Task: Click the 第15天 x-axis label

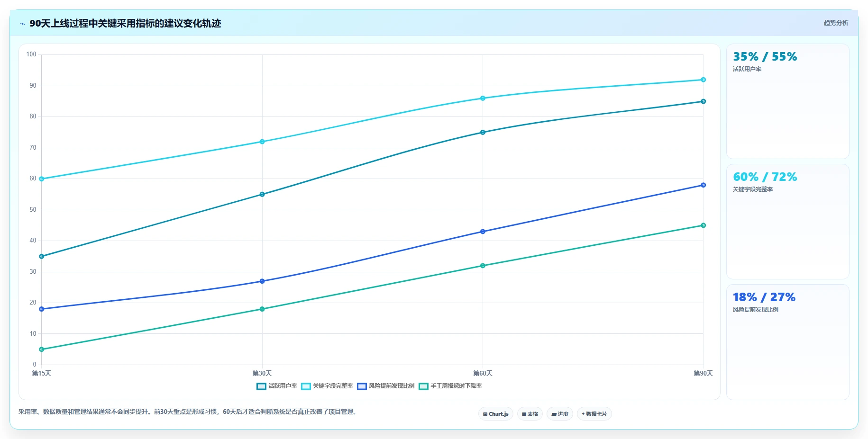Action: pyautogui.click(x=42, y=374)
